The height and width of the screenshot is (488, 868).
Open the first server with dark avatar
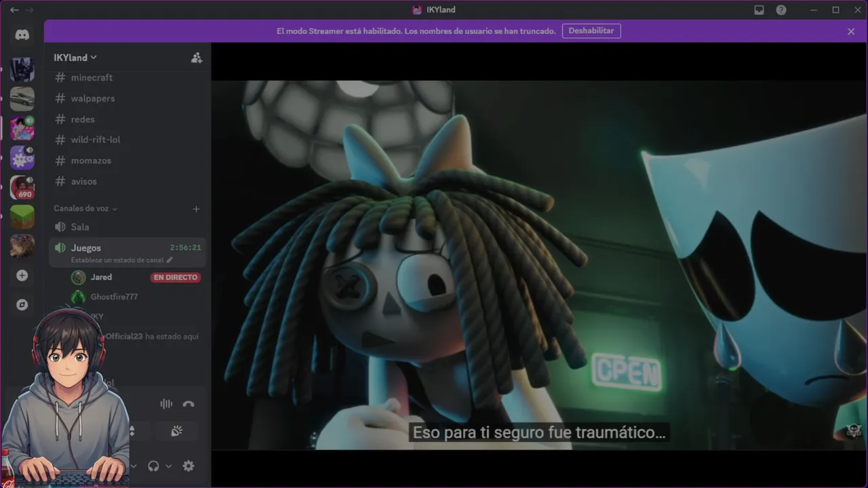pos(22,70)
